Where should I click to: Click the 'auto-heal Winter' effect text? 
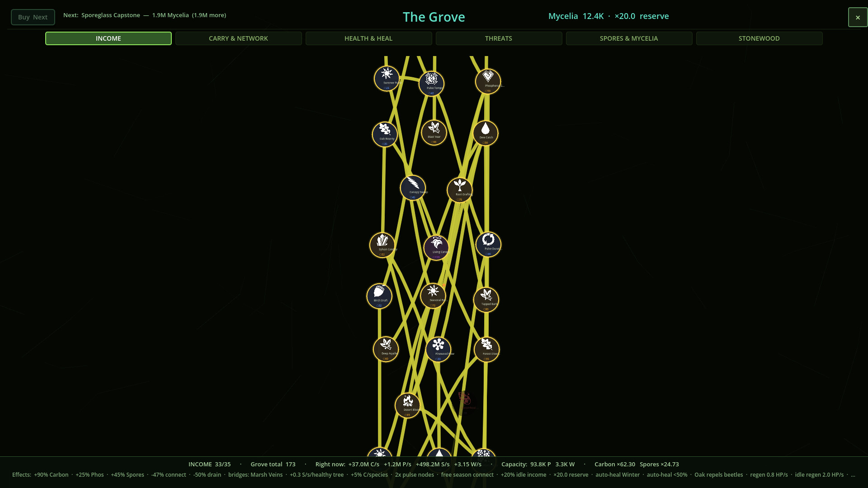click(618, 475)
